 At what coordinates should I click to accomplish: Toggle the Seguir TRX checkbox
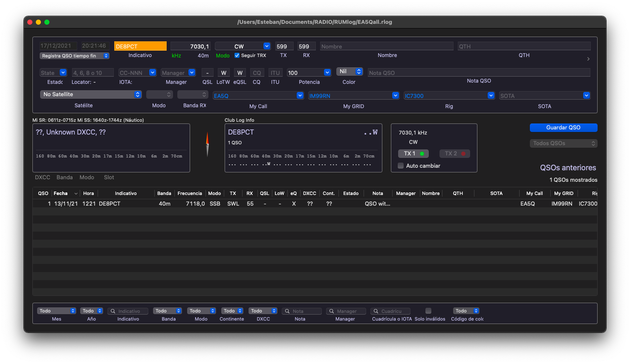point(237,55)
